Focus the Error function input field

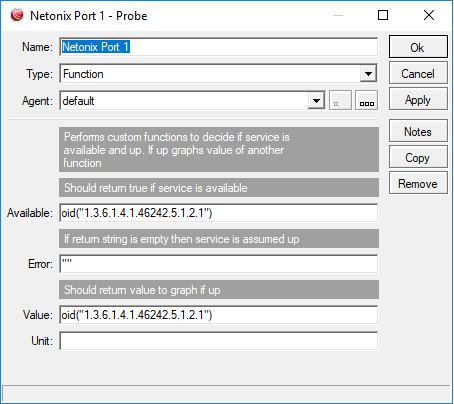219,264
